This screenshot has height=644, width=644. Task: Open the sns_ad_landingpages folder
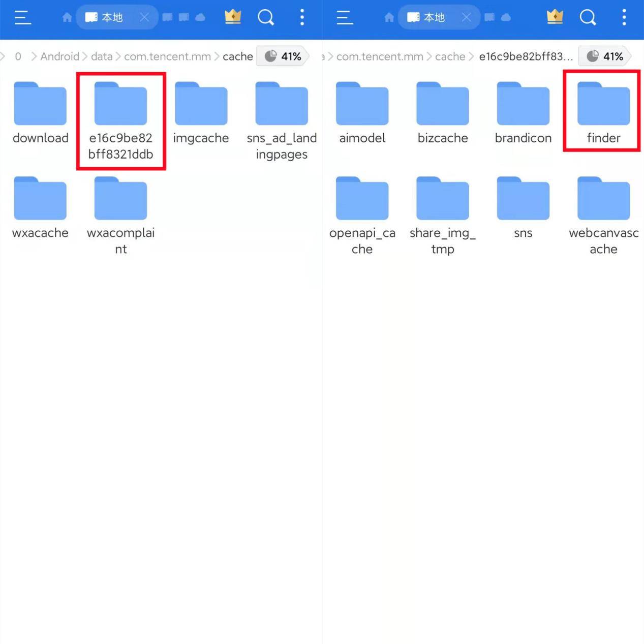pyautogui.click(x=282, y=121)
